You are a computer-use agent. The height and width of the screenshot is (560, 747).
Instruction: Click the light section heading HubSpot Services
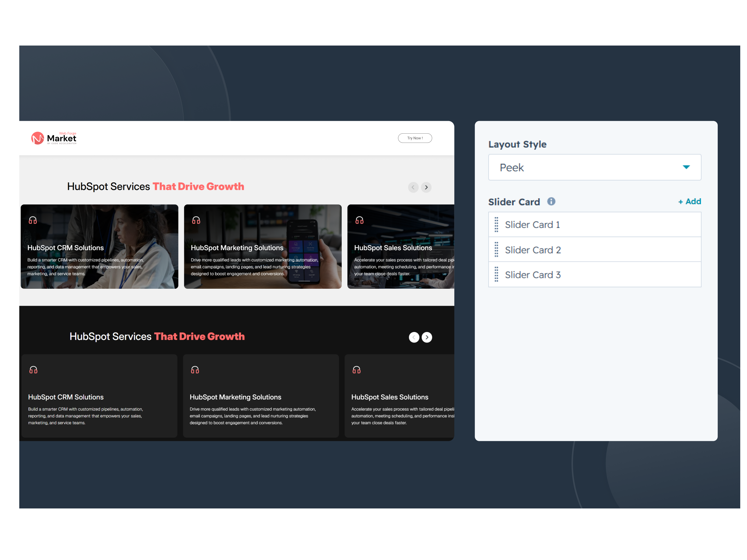click(108, 187)
